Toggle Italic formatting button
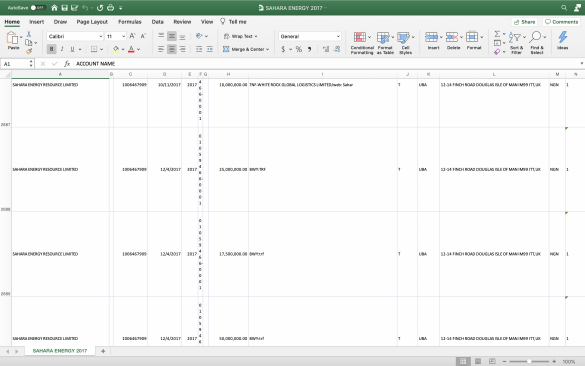Screen dimensions: 585x366 coord(62,49)
